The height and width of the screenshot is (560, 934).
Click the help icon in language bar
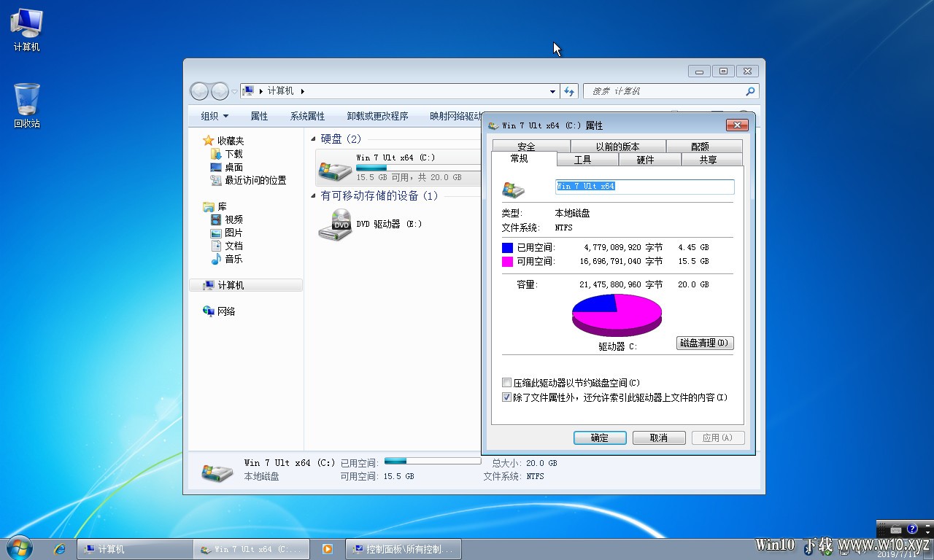tap(911, 529)
